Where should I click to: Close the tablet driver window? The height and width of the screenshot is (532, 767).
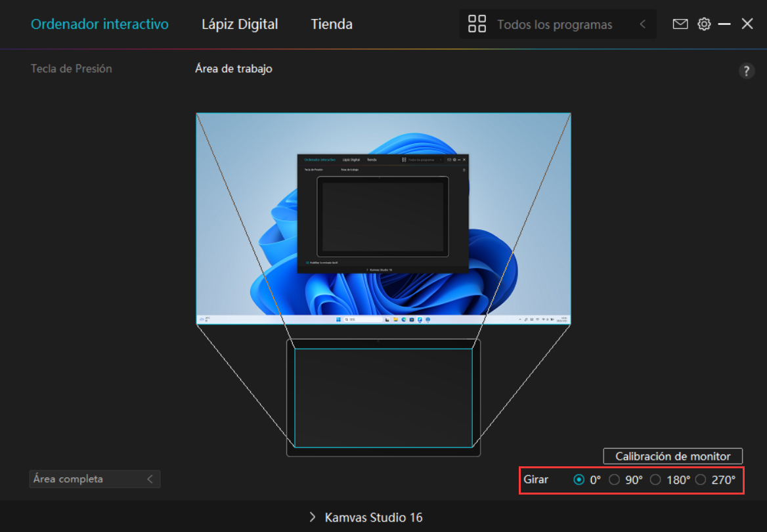[x=747, y=24]
